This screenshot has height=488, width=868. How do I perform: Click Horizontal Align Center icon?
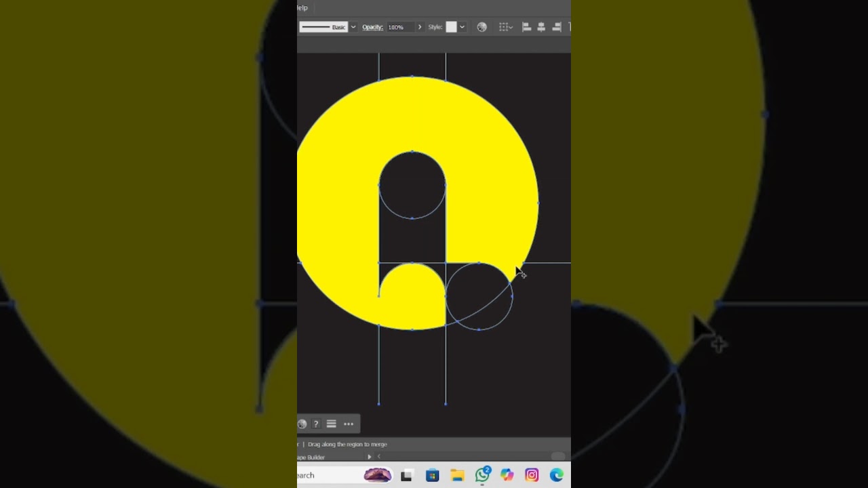(x=541, y=27)
